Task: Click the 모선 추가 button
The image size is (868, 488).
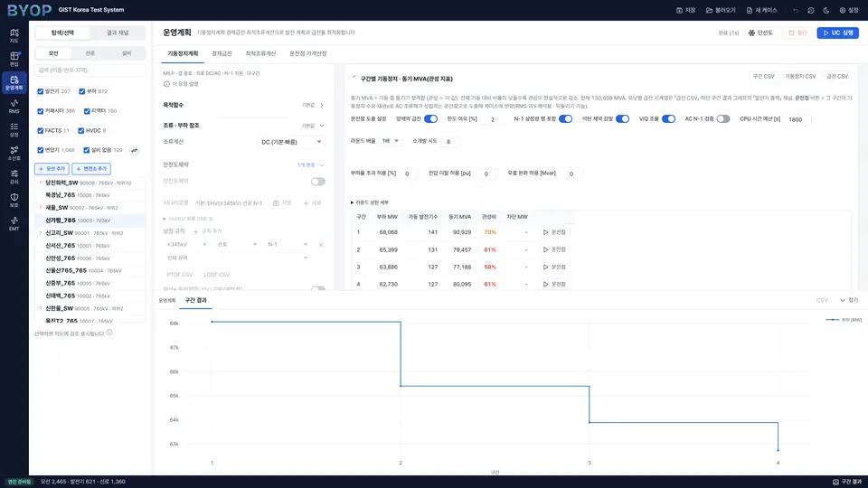Action: pos(52,169)
